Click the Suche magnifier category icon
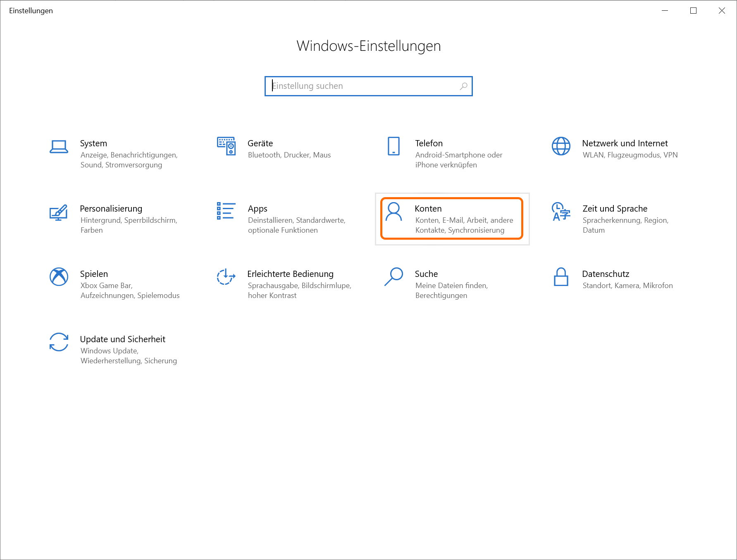 [x=394, y=277]
